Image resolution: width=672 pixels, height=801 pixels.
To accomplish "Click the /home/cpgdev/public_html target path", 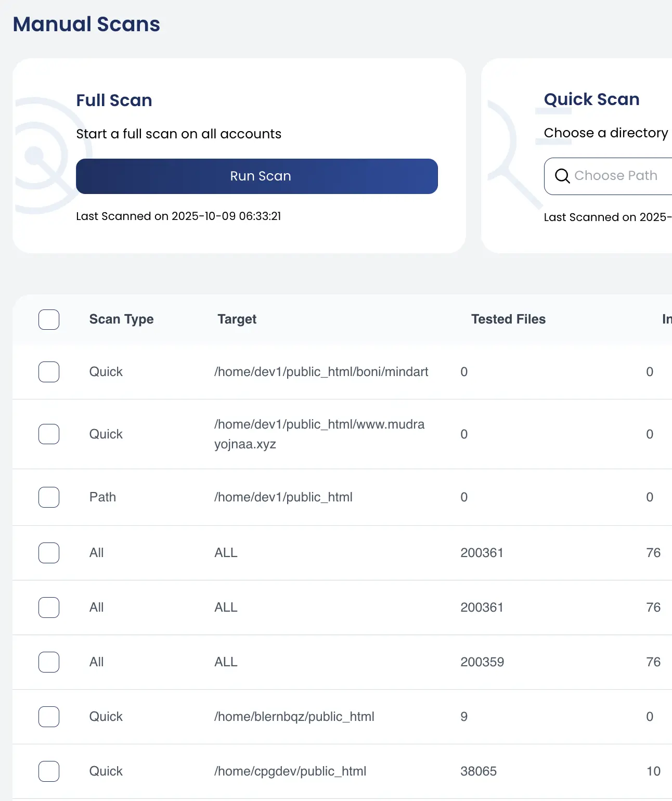I will 290,771.
